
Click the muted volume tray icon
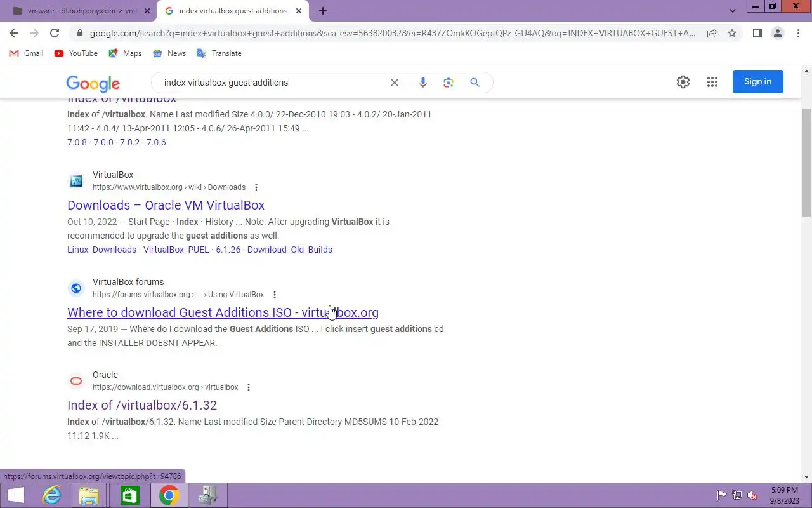point(752,495)
